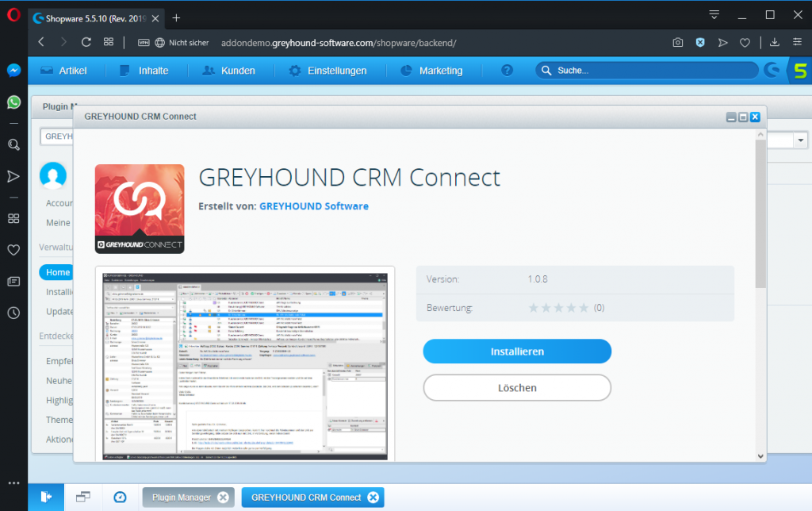Open bookmarks heart in sidebar
Viewport: 812px width, 511px height.
14,250
